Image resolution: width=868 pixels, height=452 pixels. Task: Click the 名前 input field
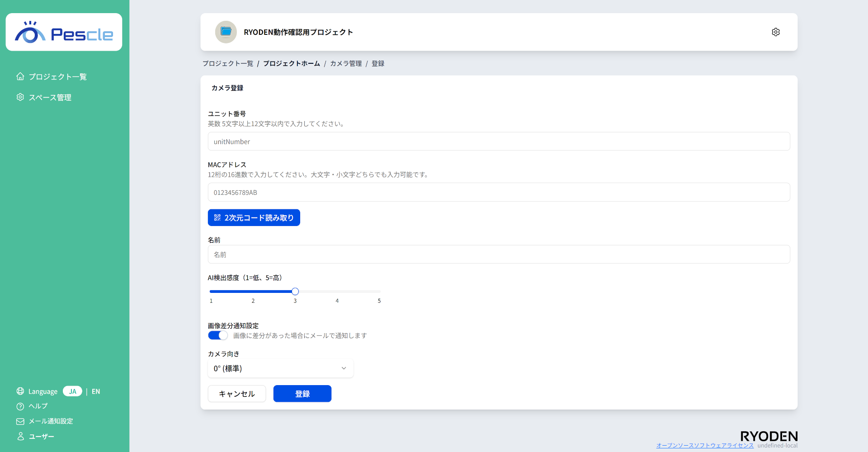tap(498, 254)
